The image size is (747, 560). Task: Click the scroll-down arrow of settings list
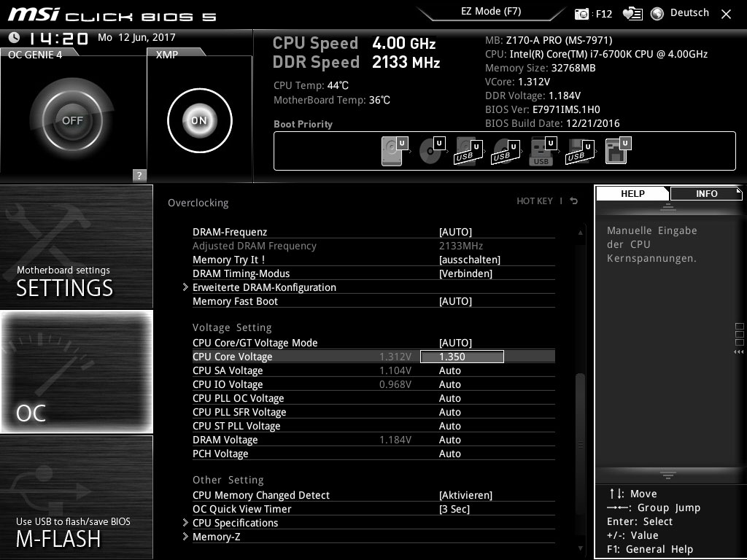coord(580,548)
